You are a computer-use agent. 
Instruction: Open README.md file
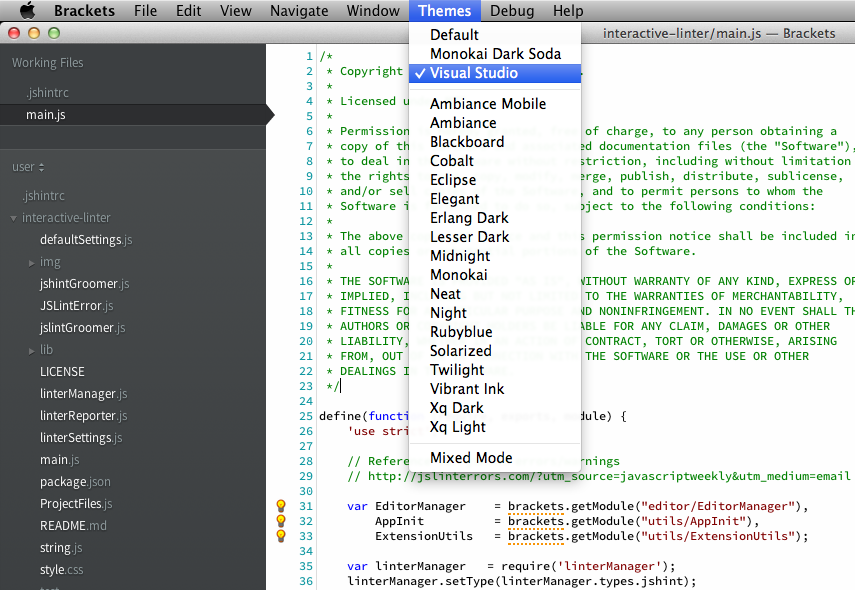(73, 526)
